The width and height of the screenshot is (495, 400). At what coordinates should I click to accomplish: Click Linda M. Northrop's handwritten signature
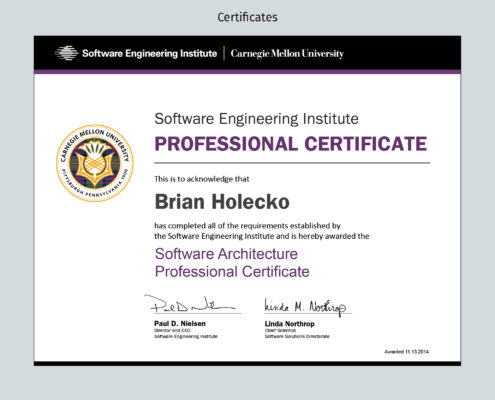[305, 307]
